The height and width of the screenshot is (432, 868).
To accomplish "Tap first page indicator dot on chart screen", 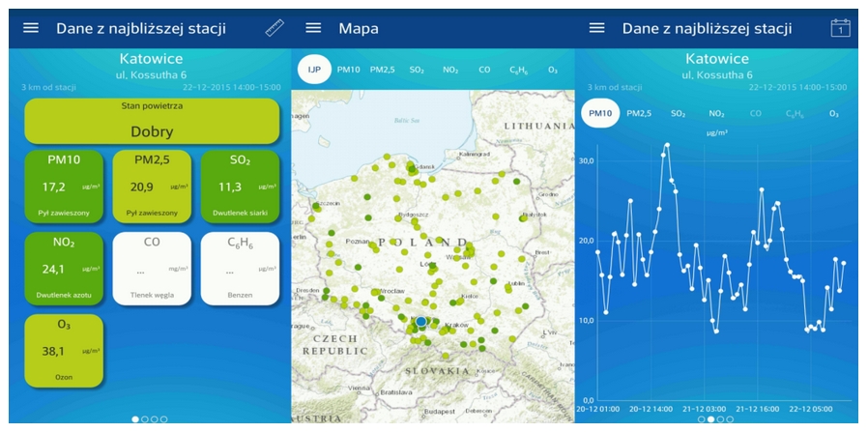I will click(702, 419).
